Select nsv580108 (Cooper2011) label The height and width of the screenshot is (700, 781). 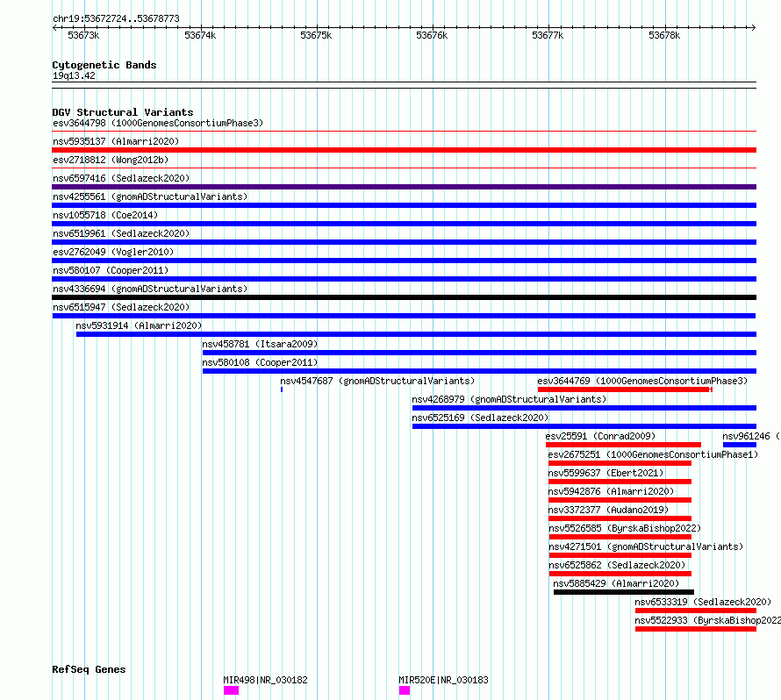click(x=260, y=362)
